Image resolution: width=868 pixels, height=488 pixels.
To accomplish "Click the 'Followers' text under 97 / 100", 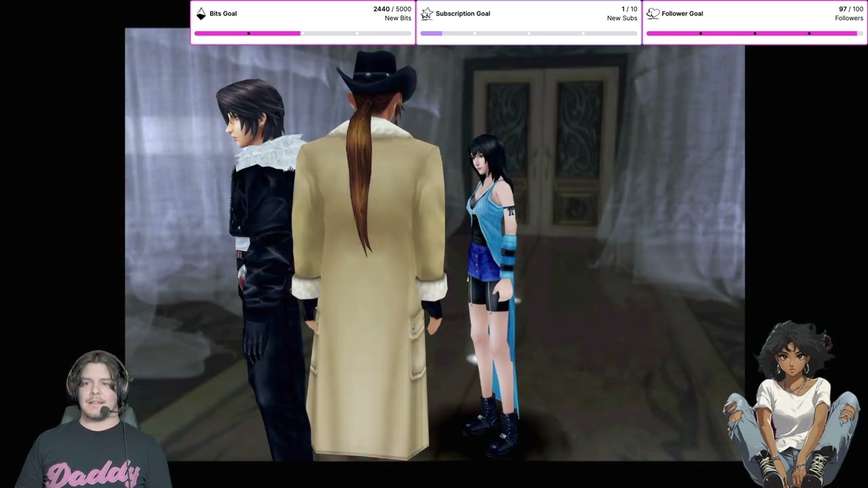I will pos(849,18).
